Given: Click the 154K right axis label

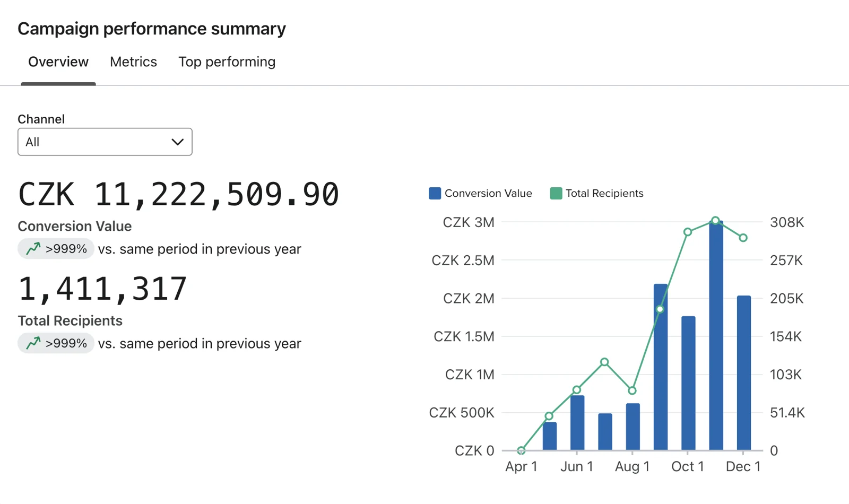Looking at the screenshot, I should tap(786, 336).
